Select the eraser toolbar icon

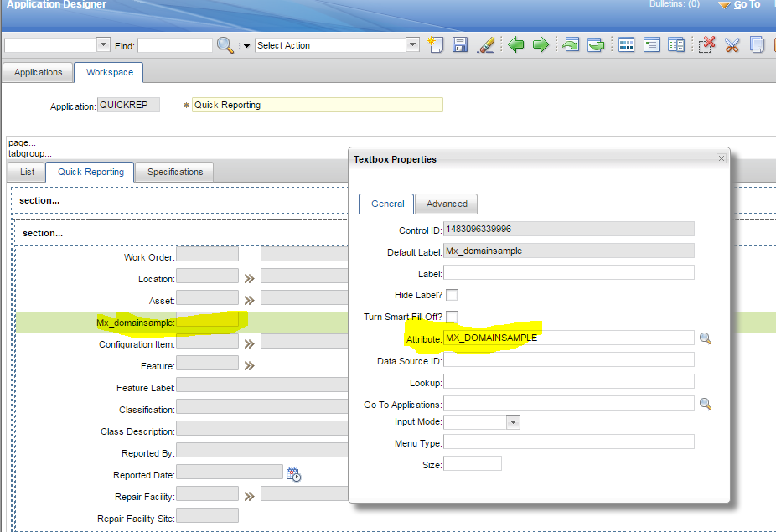(x=487, y=44)
